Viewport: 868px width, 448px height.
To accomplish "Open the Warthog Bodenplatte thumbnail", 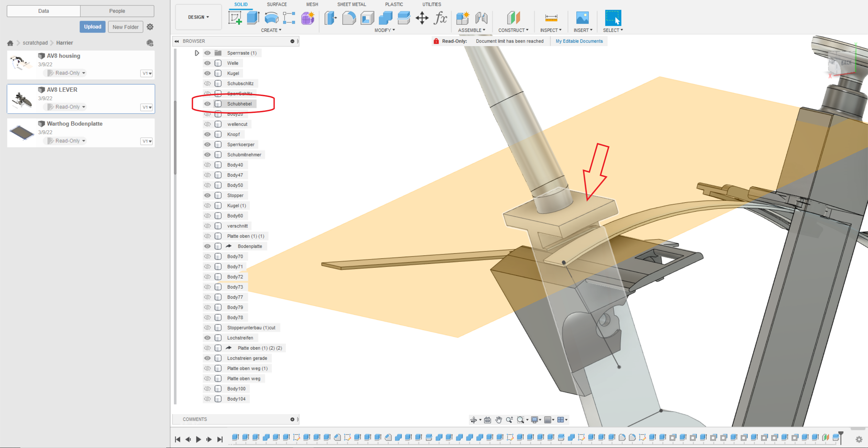I will [22, 133].
